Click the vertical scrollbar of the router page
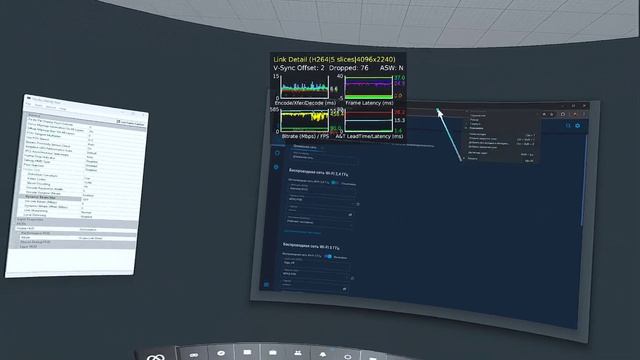This screenshot has height=360, width=640. click(x=583, y=180)
